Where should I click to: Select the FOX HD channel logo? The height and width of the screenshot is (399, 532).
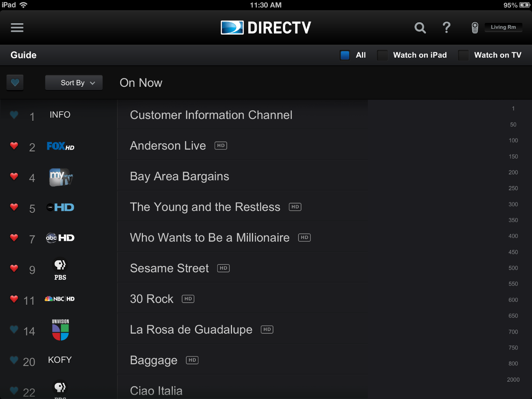click(x=60, y=146)
